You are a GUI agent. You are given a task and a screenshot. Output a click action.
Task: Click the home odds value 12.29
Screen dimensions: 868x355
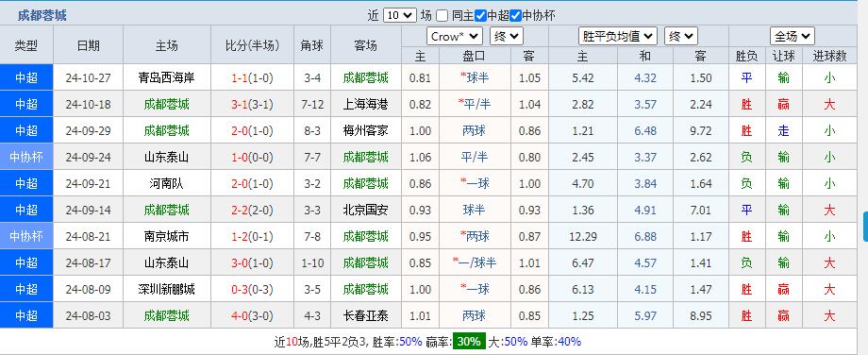583,237
